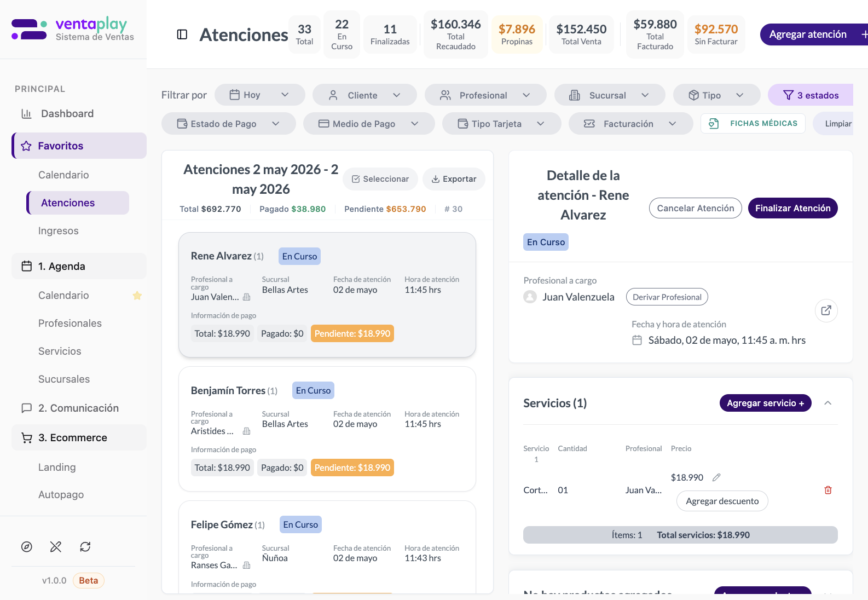The width and height of the screenshot is (868, 600).
Task: Click the En Curso status badge in detail panel
Action: point(546,242)
